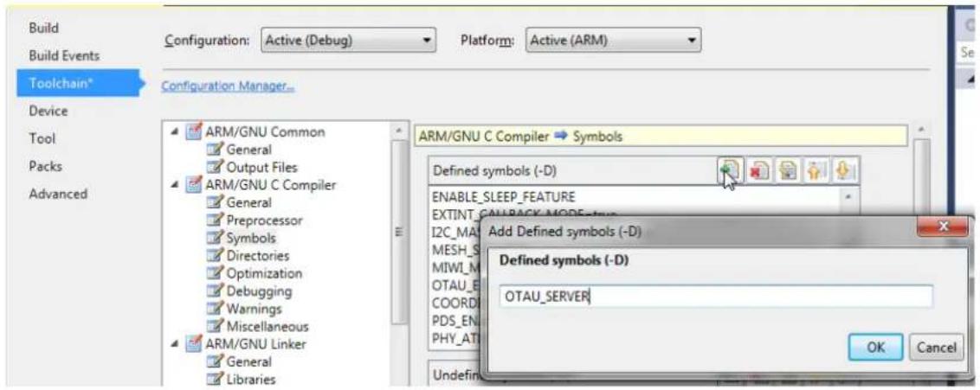Select the ENABLE_SLEEP_FEATURE symbol entry
This screenshot has width=980, height=390.
[504, 197]
